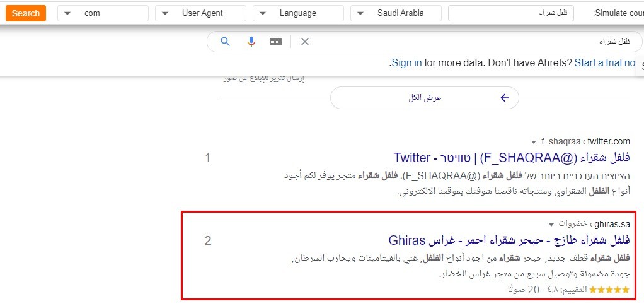Image resolution: width=644 pixels, height=306 pixels.
Task: Expand the User Agent dropdown
Action: tap(200, 13)
